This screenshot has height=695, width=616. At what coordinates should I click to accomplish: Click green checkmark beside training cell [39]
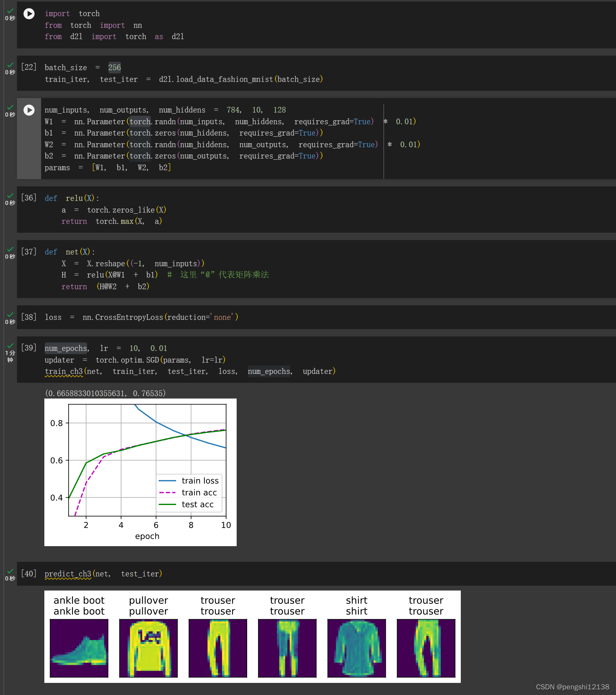10,346
